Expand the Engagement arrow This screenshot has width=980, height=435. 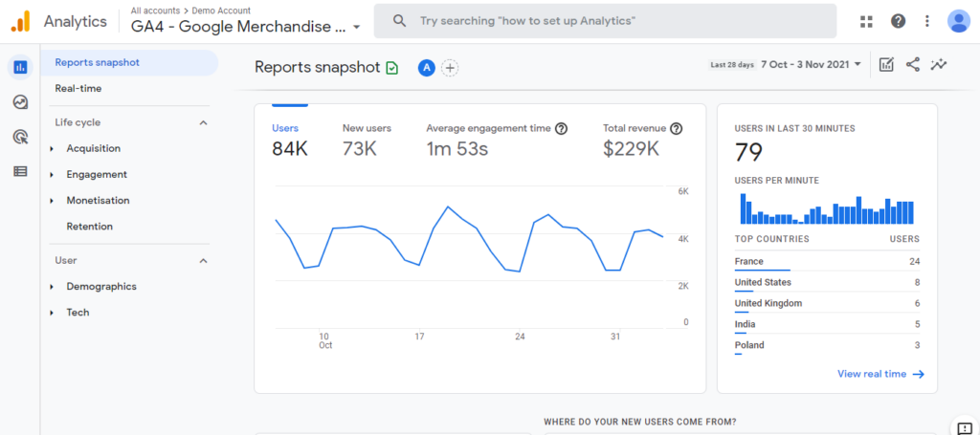click(x=52, y=175)
